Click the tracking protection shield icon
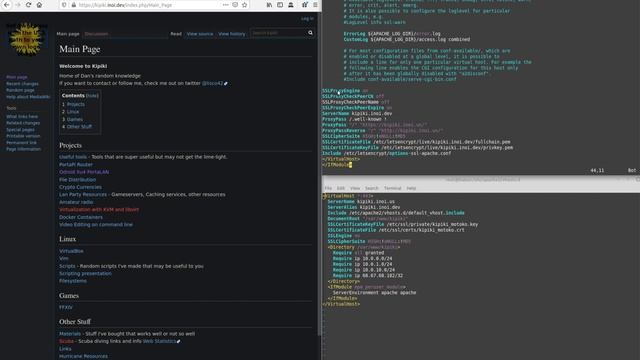The image size is (640, 360). (64, 5)
